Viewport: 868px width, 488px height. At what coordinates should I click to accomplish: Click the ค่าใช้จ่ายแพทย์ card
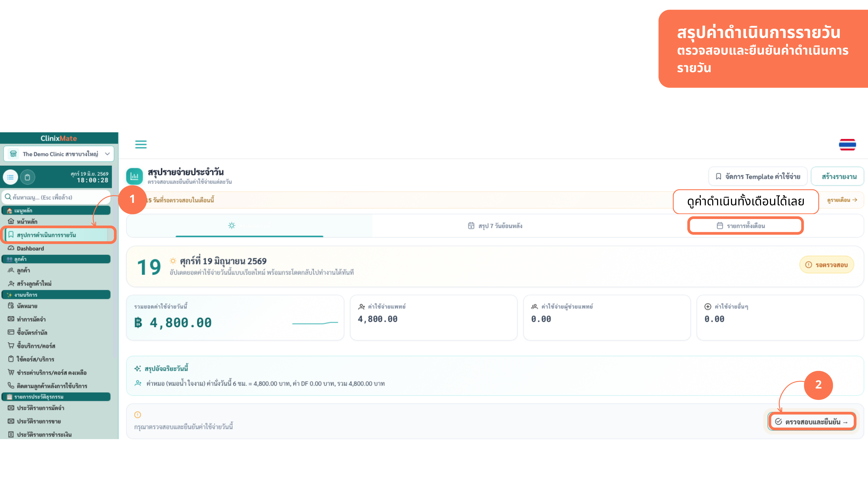(x=434, y=318)
